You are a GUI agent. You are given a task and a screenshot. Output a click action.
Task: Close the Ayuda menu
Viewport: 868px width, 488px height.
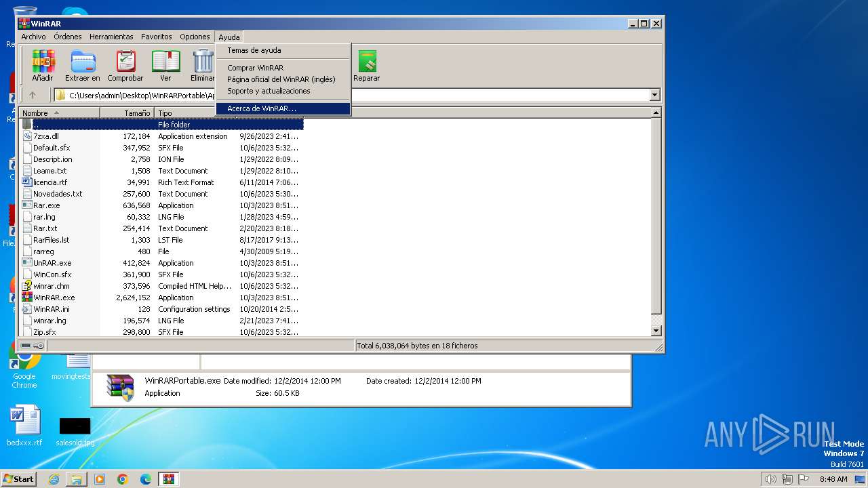(229, 37)
